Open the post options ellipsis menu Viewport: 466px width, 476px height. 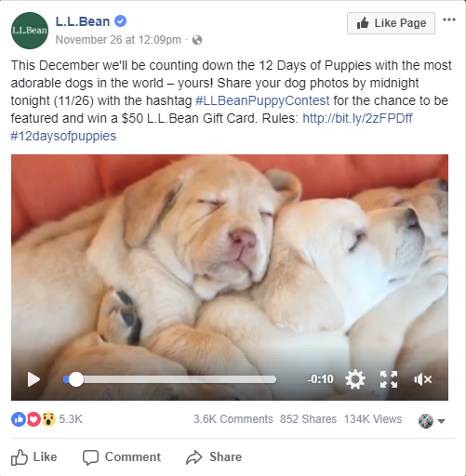tap(449, 20)
